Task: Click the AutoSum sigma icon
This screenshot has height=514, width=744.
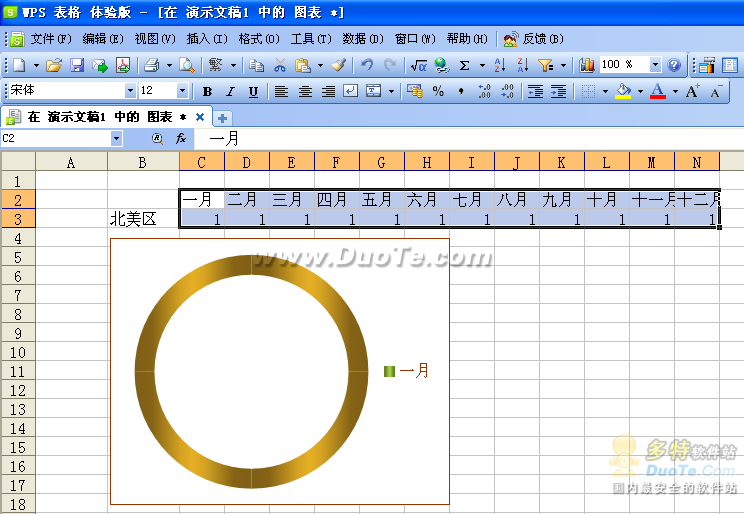Action: 465,65
